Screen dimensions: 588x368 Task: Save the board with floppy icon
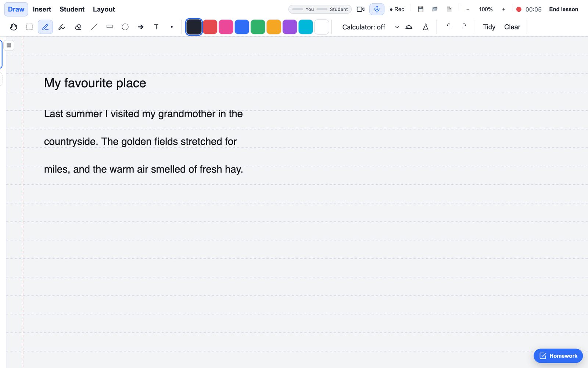click(421, 9)
